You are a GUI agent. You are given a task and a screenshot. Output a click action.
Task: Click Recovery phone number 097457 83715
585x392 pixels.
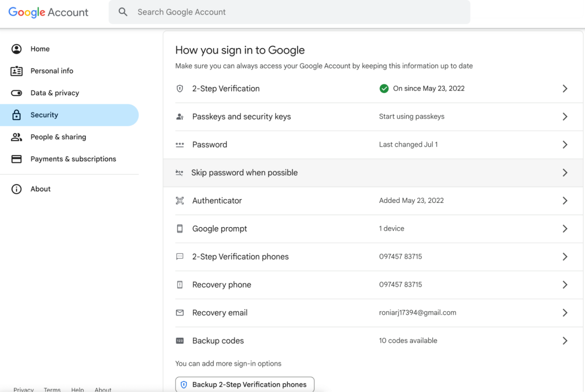pyautogui.click(x=400, y=285)
